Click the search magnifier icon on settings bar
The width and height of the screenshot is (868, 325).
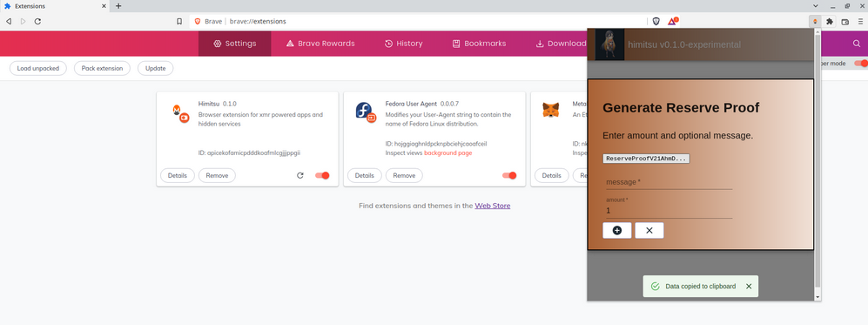point(857,44)
